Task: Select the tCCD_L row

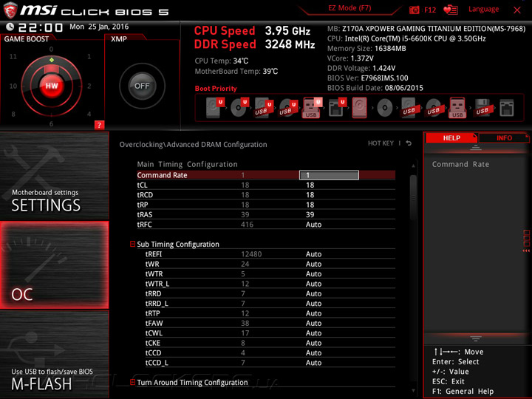Action: click(270, 362)
